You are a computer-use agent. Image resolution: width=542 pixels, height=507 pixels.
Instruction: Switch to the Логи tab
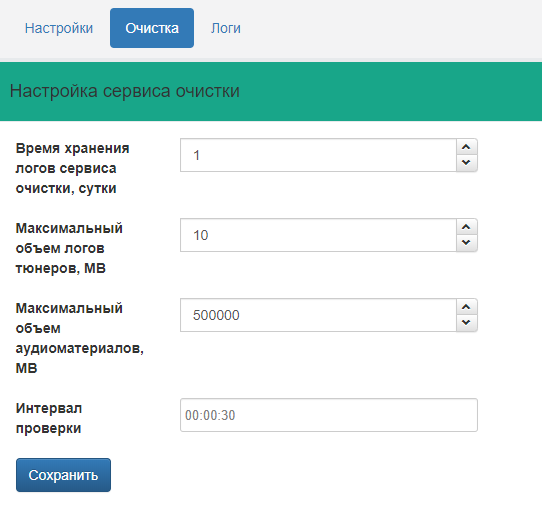point(226,28)
